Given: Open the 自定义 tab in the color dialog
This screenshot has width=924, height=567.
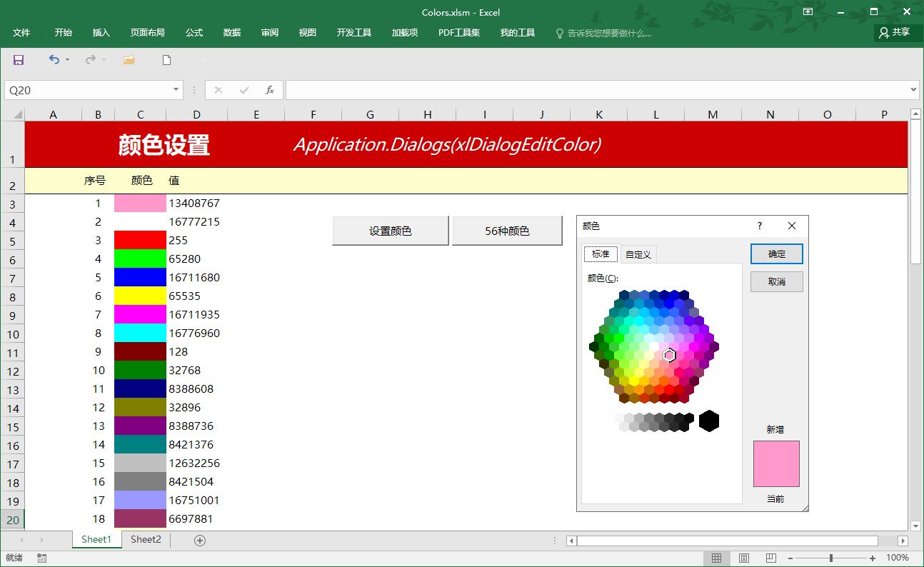Looking at the screenshot, I should click(x=638, y=254).
